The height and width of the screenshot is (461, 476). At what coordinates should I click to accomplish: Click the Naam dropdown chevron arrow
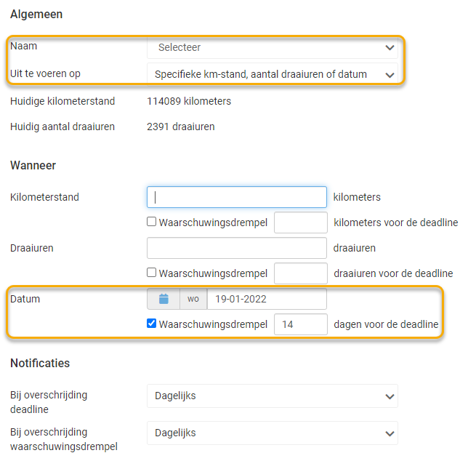pos(390,48)
